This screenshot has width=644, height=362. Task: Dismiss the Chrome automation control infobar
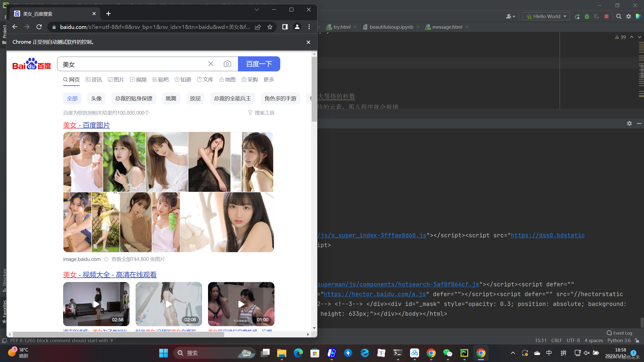[x=308, y=42]
